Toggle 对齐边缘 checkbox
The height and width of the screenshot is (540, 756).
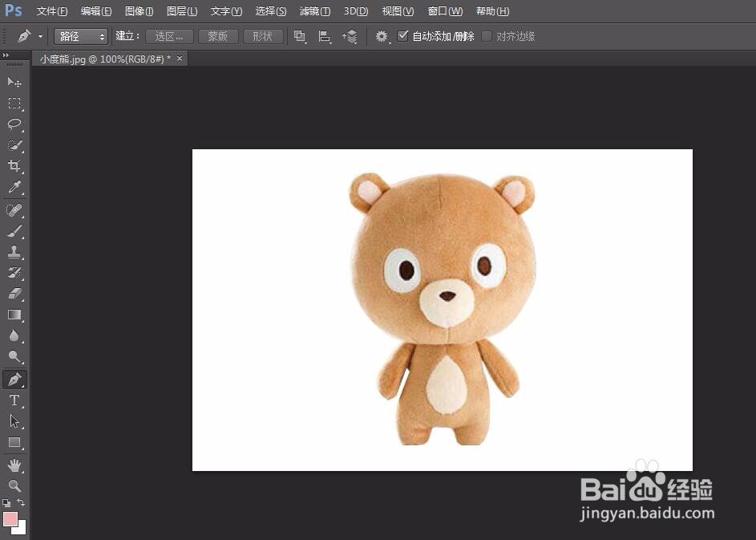point(487,36)
